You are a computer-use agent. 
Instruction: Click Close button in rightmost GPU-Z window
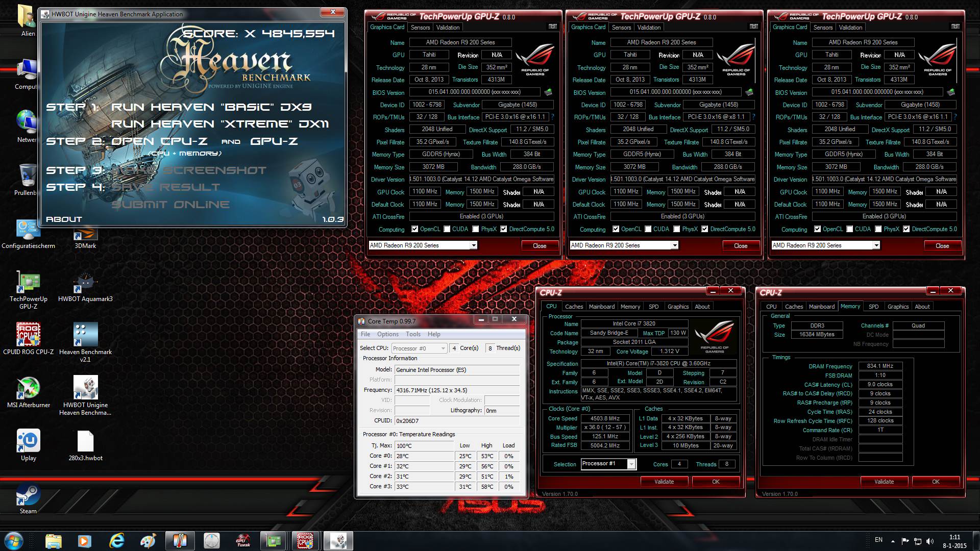(942, 246)
